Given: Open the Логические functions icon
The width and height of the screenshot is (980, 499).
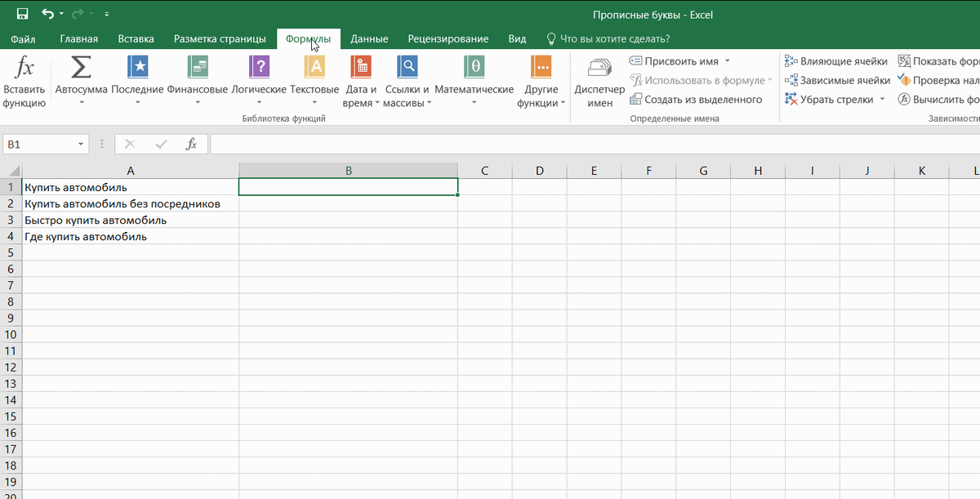Looking at the screenshot, I should point(259,67).
